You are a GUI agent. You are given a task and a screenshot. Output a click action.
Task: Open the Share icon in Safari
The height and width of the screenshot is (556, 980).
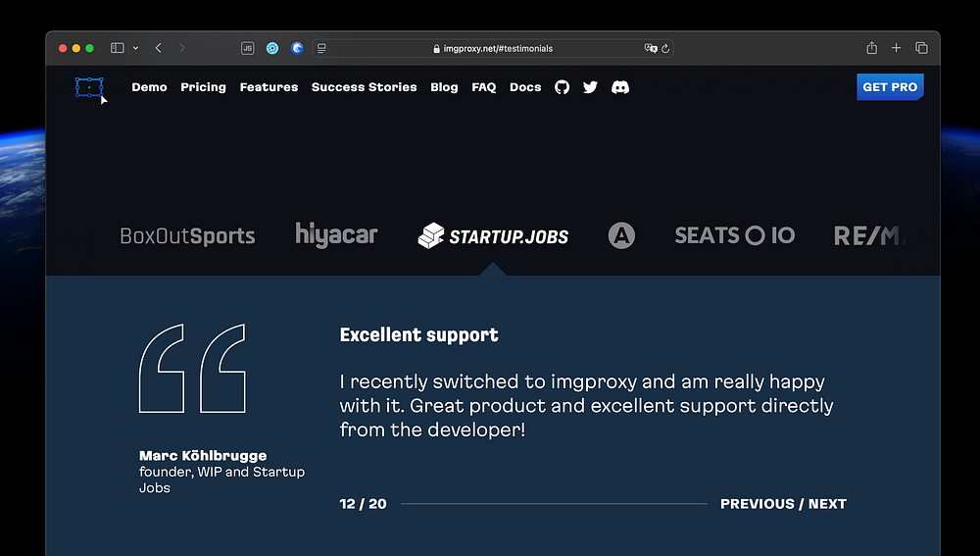coord(872,48)
